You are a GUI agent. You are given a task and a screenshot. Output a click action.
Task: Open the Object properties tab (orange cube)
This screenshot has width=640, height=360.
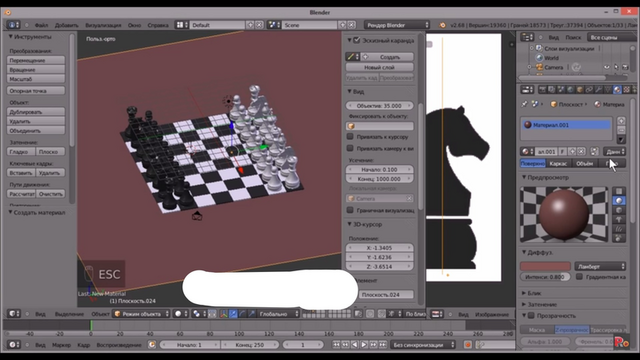click(580, 89)
